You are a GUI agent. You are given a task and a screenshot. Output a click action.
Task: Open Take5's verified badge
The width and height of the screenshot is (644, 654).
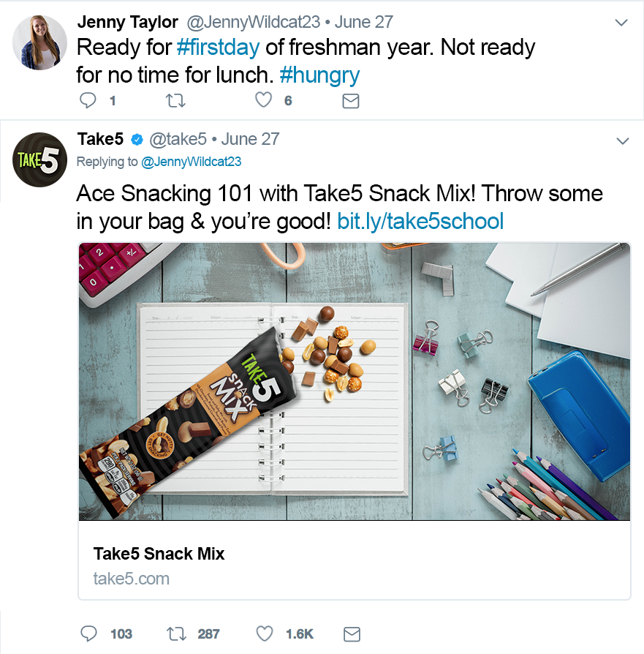136,139
